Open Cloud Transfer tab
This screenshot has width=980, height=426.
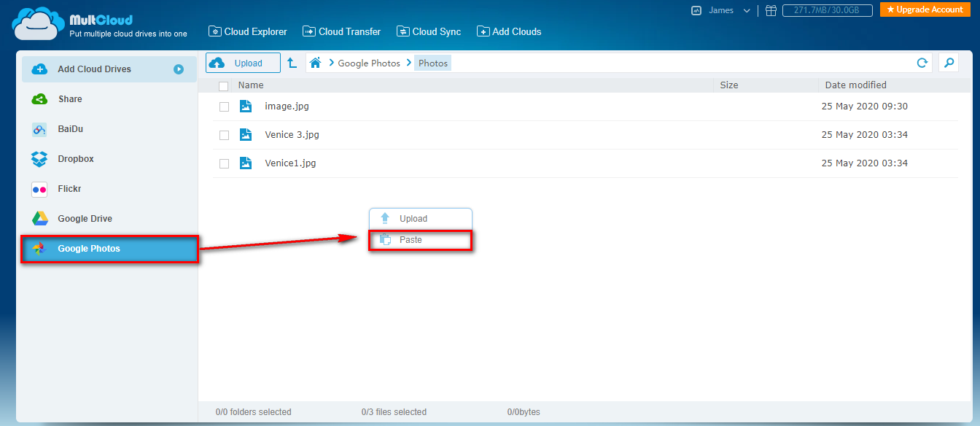pos(341,31)
